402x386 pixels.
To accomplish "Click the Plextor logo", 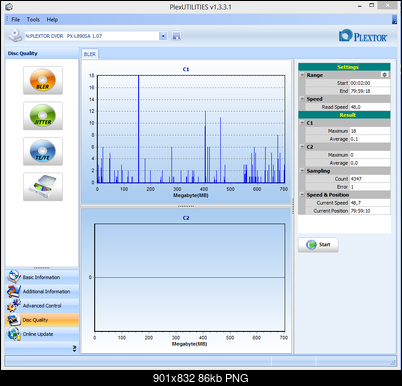I will pyautogui.click(x=363, y=36).
